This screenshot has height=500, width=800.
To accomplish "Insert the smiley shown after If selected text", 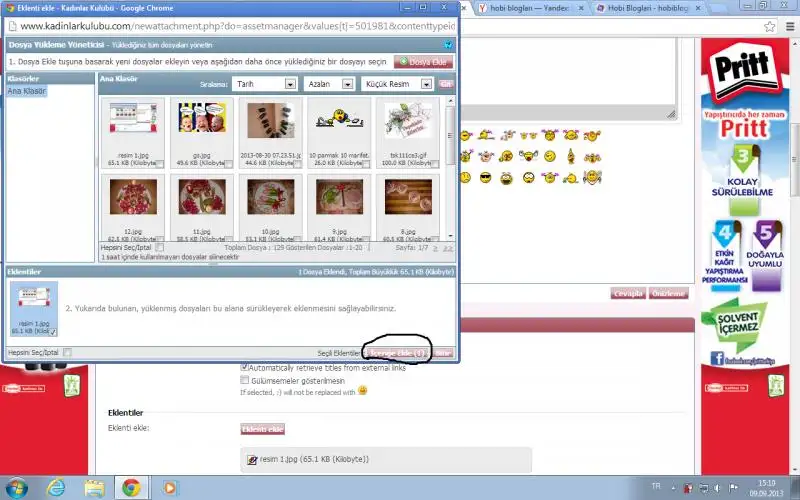I will pos(362,391).
